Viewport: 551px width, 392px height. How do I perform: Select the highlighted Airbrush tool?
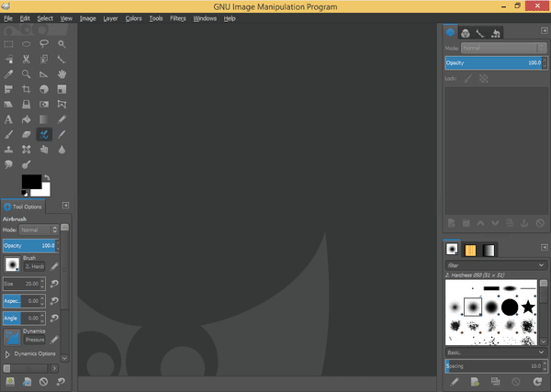44,135
